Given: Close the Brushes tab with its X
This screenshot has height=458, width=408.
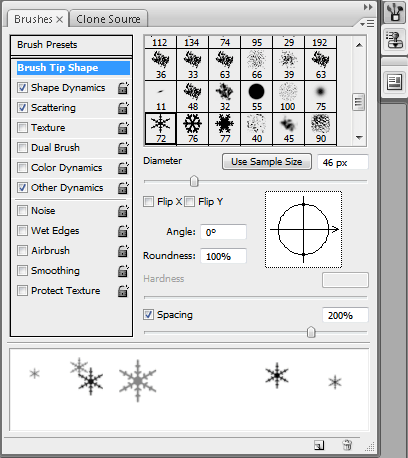Looking at the screenshot, I should 60,20.
